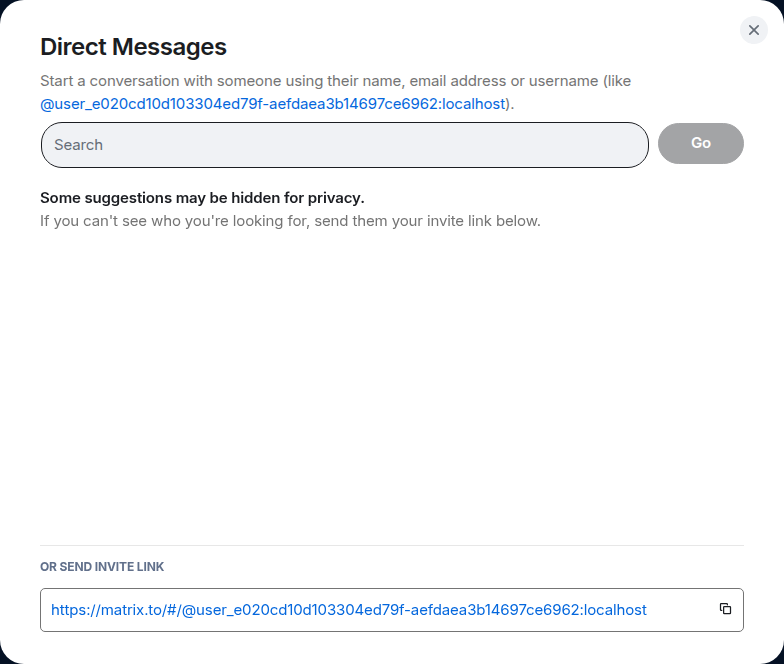Close the Direct Messages dialog
The width and height of the screenshot is (784, 664).
click(x=754, y=30)
